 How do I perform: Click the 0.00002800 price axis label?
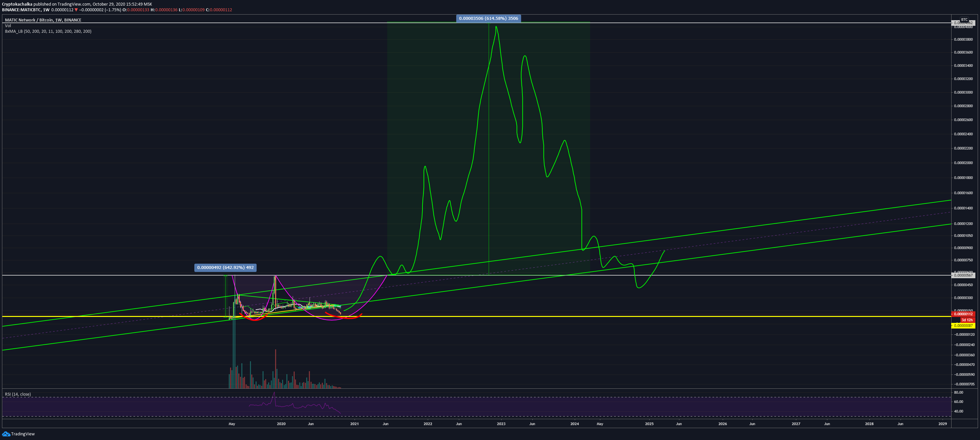coord(964,106)
